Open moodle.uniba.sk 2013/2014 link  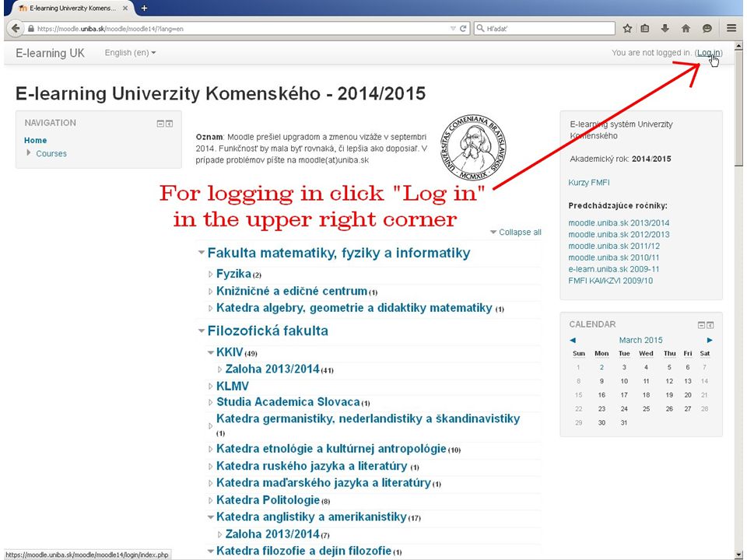(619, 223)
